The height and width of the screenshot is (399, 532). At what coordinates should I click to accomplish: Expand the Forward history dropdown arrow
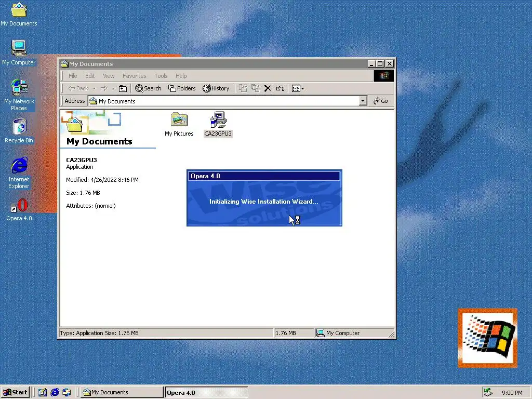[113, 88]
